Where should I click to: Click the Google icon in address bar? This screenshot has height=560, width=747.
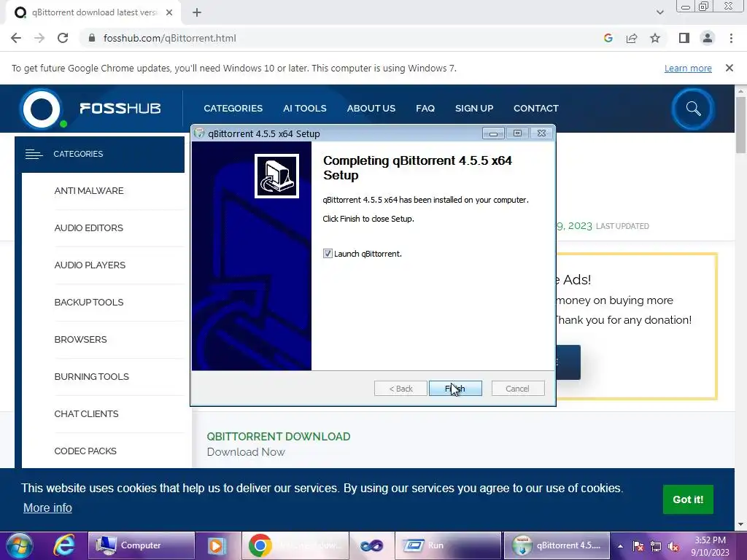click(x=608, y=38)
